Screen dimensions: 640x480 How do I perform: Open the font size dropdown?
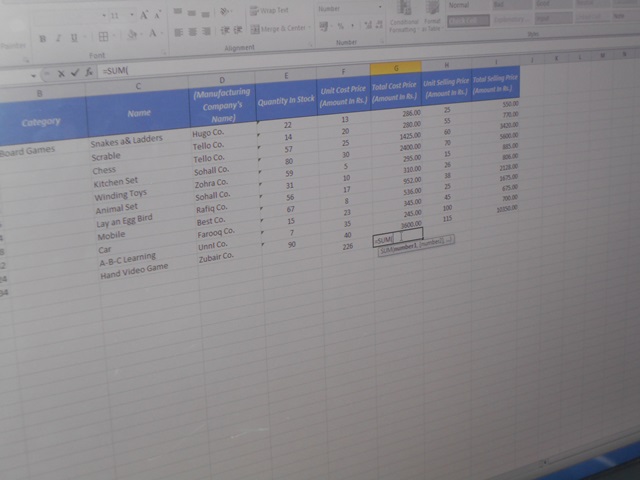point(130,17)
